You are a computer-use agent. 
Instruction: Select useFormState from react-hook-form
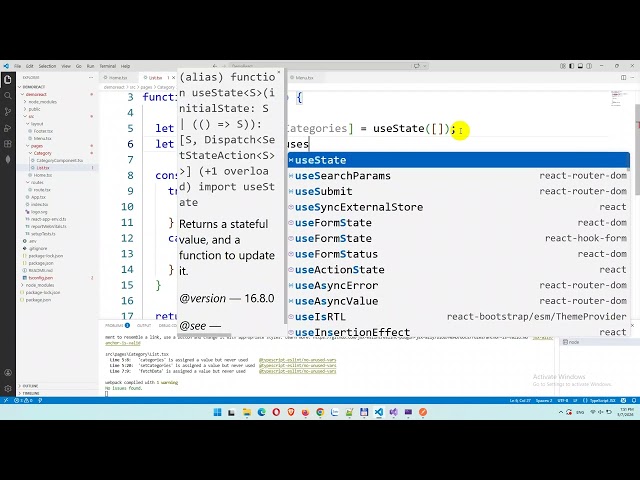coord(459,238)
